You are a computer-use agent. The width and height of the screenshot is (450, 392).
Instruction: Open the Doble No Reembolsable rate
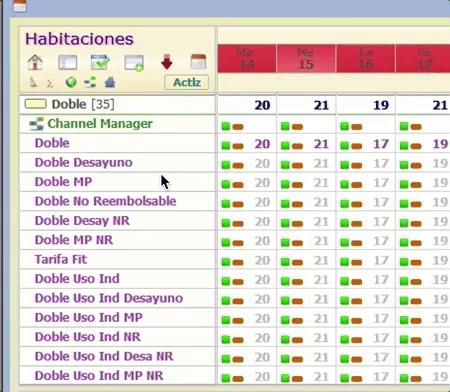pyautogui.click(x=105, y=201)
